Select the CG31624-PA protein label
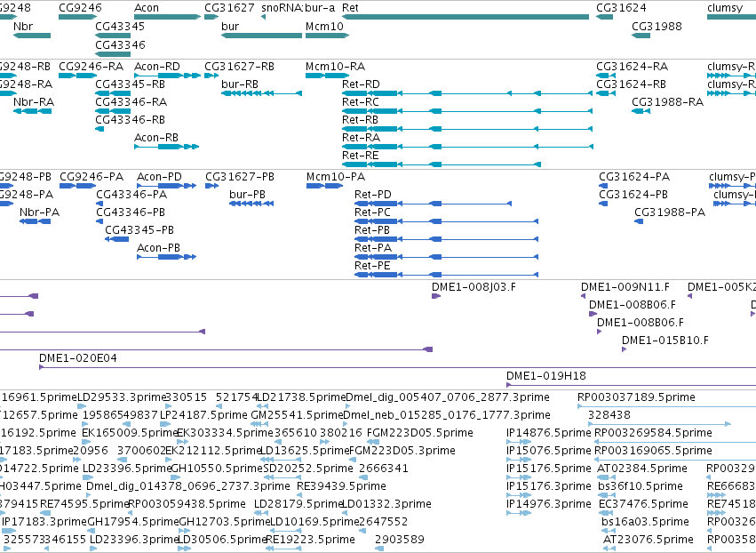Viewport: 756px width, 553px height. pyautogui.click(x=634, y=177)
